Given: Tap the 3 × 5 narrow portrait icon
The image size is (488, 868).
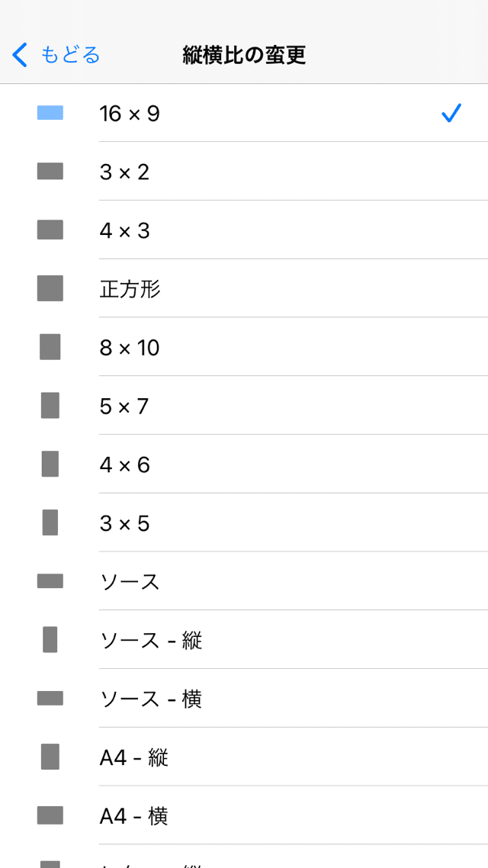Looking at the screenshot, I should 50,522.
